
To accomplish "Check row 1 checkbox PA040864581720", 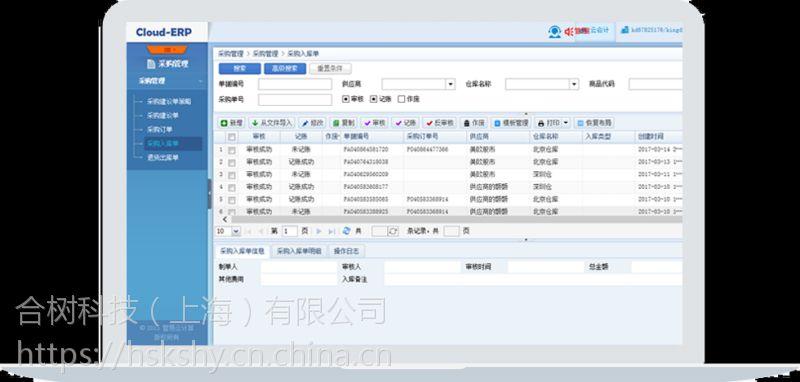I will (x=232, y=150).
